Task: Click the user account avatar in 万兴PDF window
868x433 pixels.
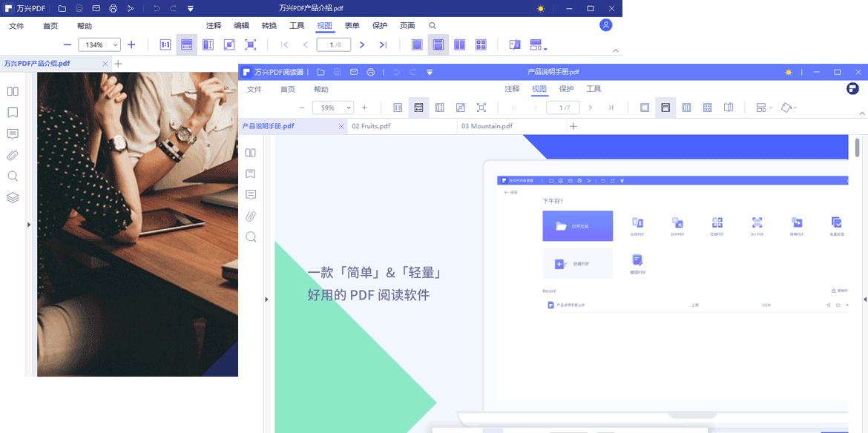Action: tap(606, 25)
